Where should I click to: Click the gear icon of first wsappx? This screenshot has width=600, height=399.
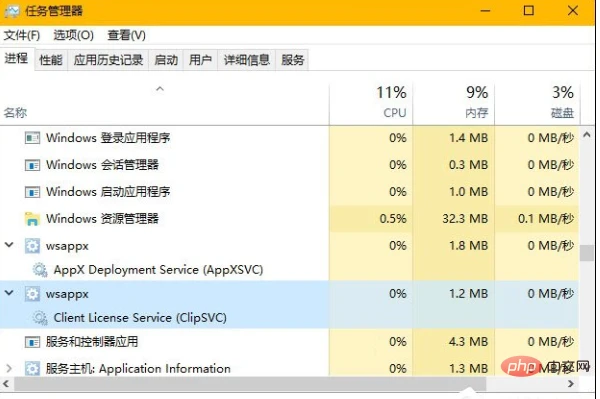point(32,246)
